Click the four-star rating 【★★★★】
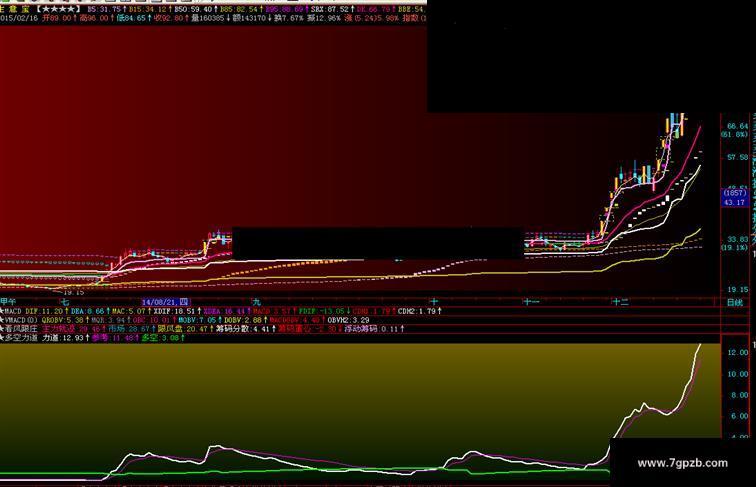 pos(58,9)
